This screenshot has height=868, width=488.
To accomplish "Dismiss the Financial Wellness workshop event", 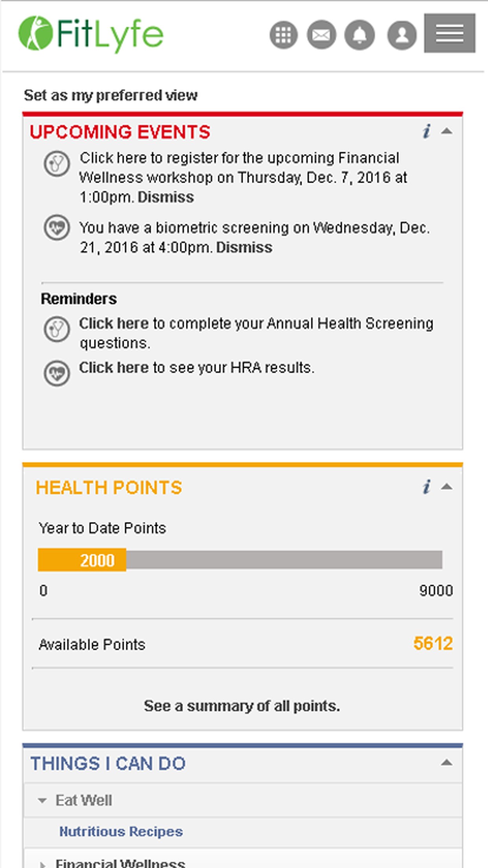I will coord(165,197).
